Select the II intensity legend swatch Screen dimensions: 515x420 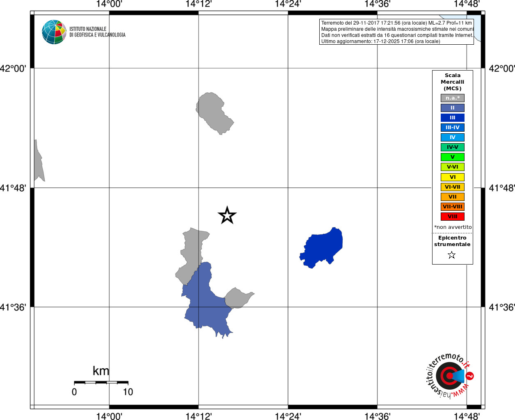coord(453,108)
